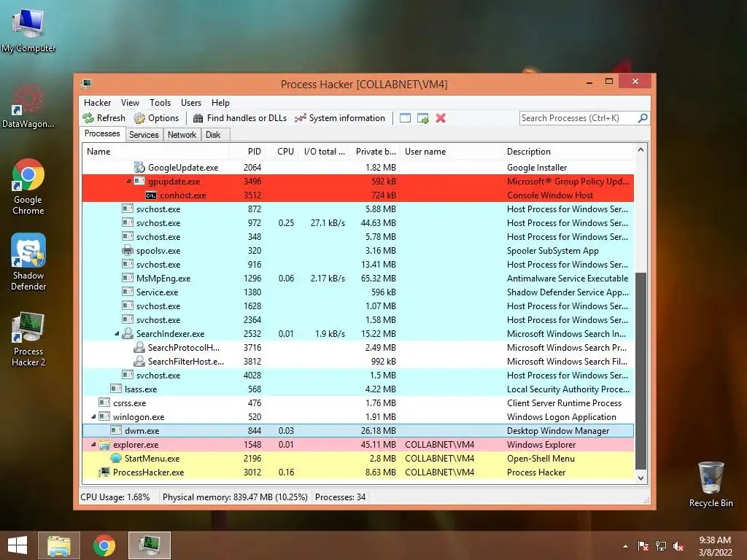Select svchost.exe with PID 4028
This screenshot has width=747, height=560.
[358, 376]
